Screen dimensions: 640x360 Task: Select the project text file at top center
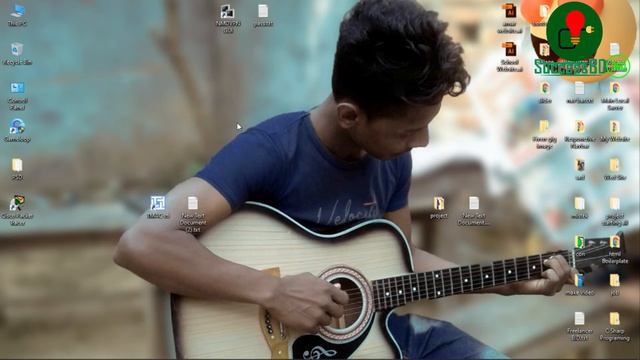click(x=263, y=16)
